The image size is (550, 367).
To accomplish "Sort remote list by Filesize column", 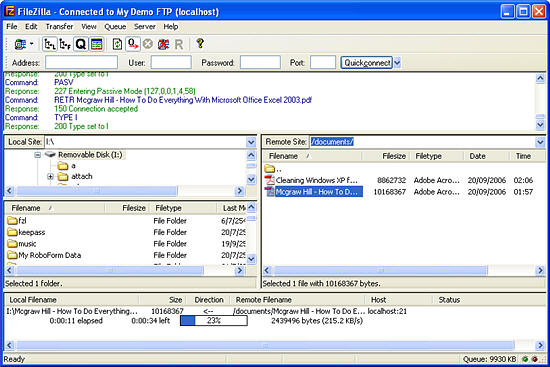I will [386, 156].
